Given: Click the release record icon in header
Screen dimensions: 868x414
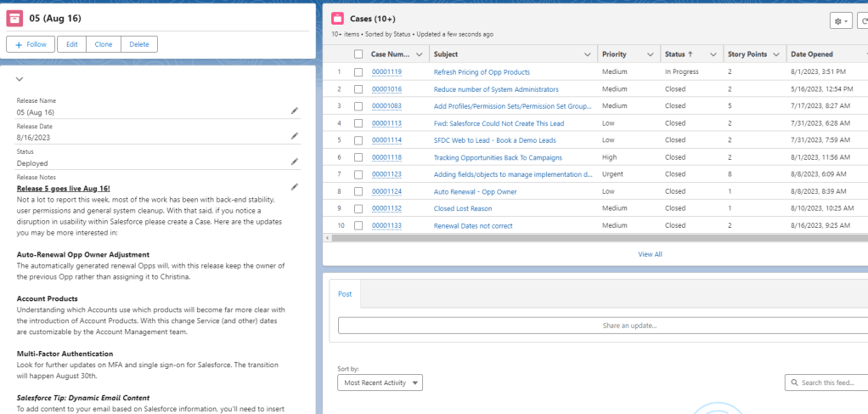Looking at the screenshot, I should 15,18.
